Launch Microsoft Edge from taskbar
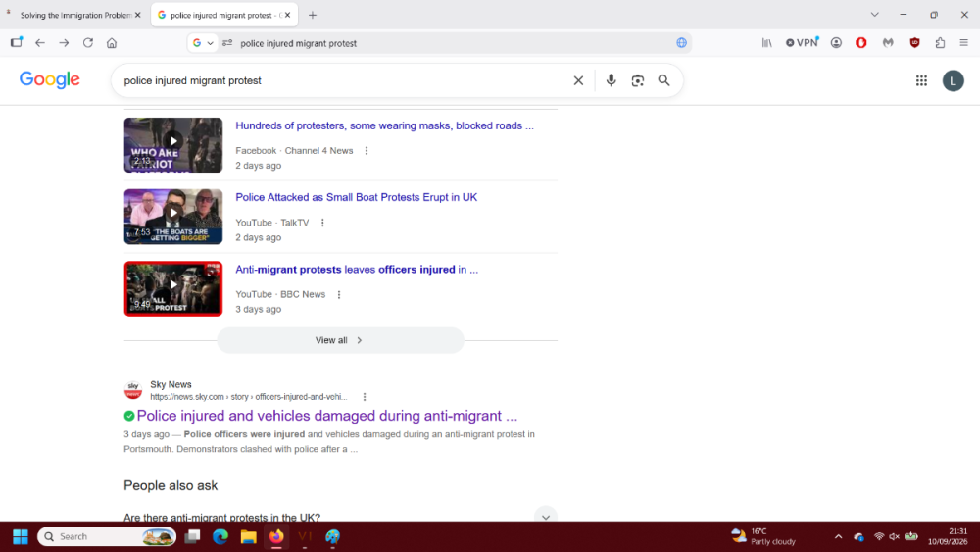Image resolution: width=980 pixels, height=552 pixels. click(x=220, y=536)
